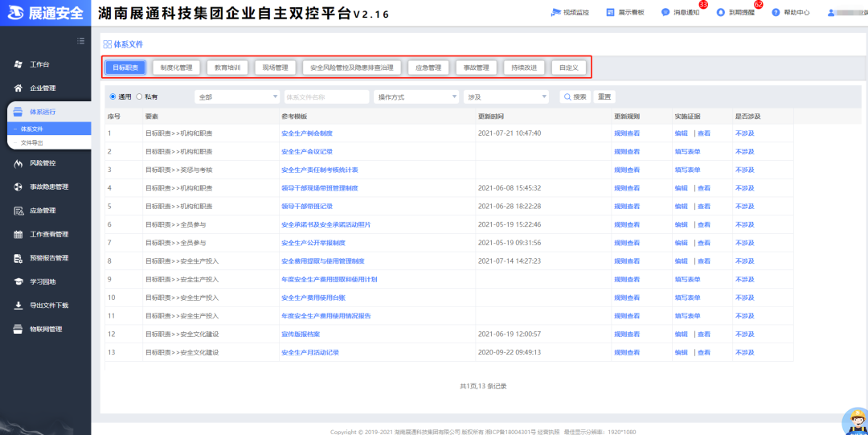This screenshot has width=868, height=435.
Task: Select the 通用 radio button
Action: 113,96
